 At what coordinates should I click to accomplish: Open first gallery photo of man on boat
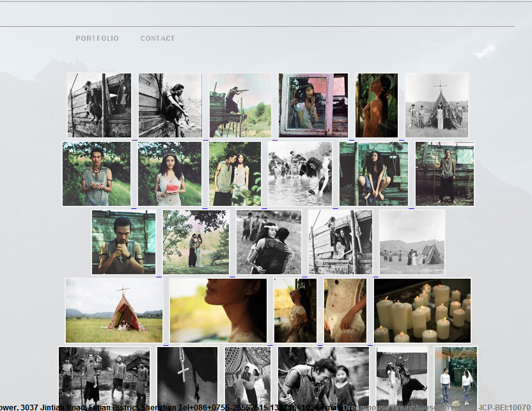click(x=99, y=105)
